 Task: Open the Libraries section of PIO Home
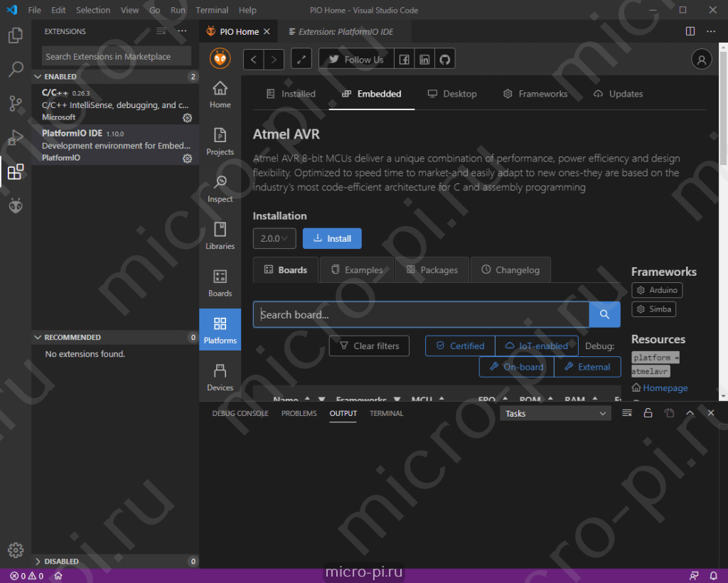220,235
